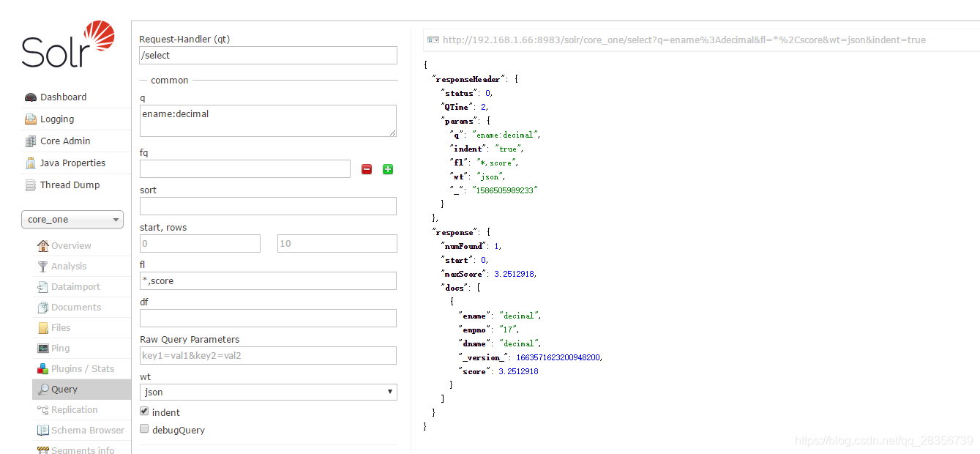
Task: Click the empno value "17"
Action: (x=508, y=330)
